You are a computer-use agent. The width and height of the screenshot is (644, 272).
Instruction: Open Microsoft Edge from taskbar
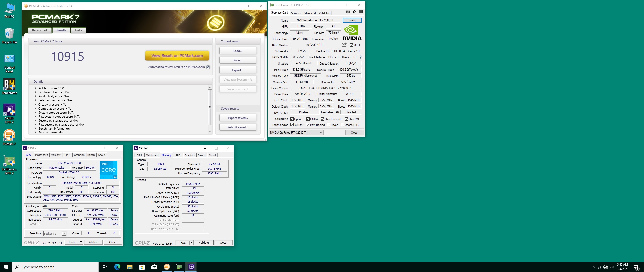click(117, 267)
